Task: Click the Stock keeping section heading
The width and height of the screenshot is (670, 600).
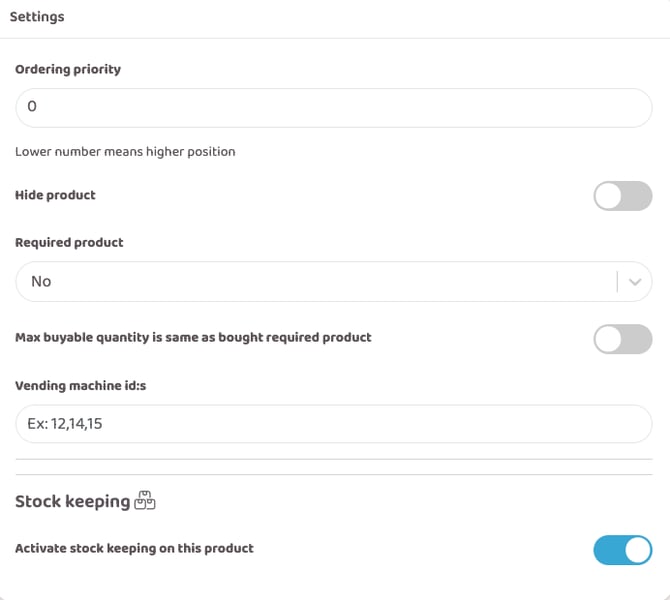Action: click(73, 501)
